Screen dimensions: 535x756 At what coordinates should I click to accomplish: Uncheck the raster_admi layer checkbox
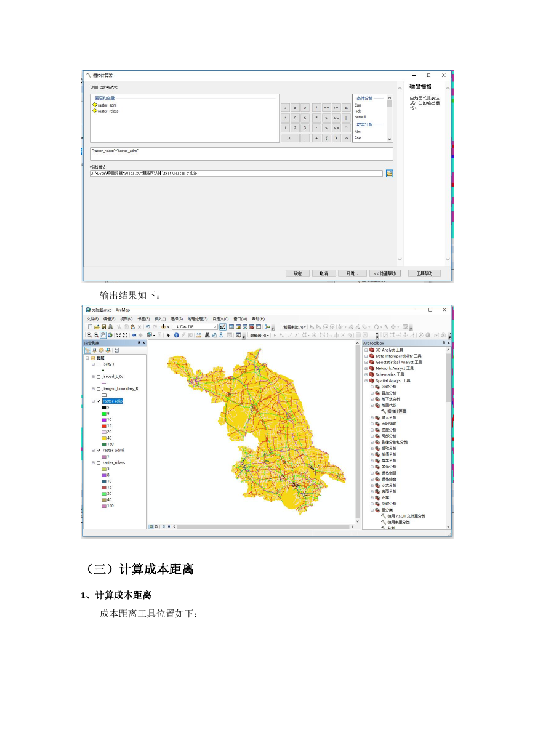[99, 451]
